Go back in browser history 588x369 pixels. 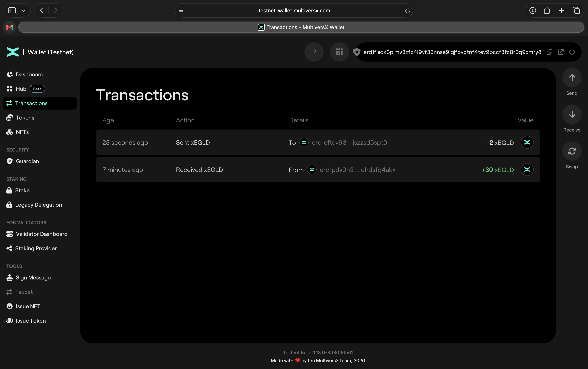[x=42, y=10]
